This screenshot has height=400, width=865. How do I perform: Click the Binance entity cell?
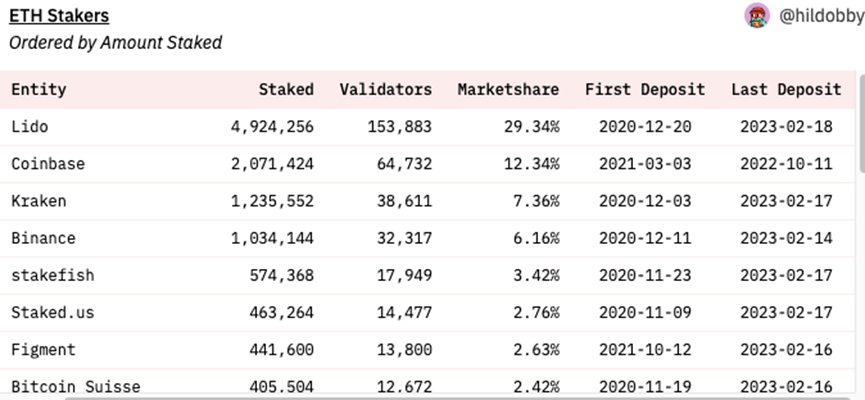43,238
